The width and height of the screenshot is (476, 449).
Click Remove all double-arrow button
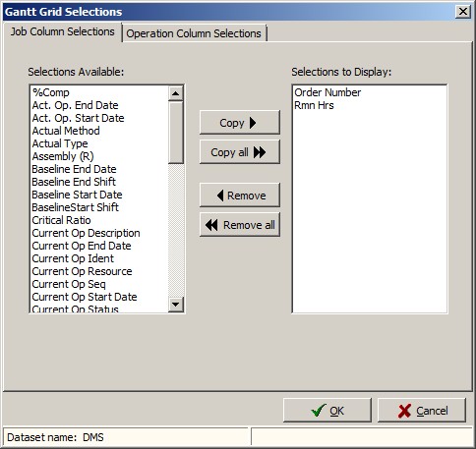tap(240, 225)
